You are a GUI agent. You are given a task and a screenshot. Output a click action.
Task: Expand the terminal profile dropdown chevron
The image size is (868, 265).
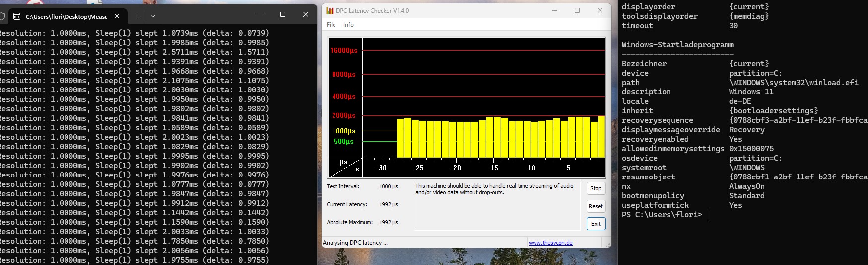pyautogui.click(x=153, y=16)
